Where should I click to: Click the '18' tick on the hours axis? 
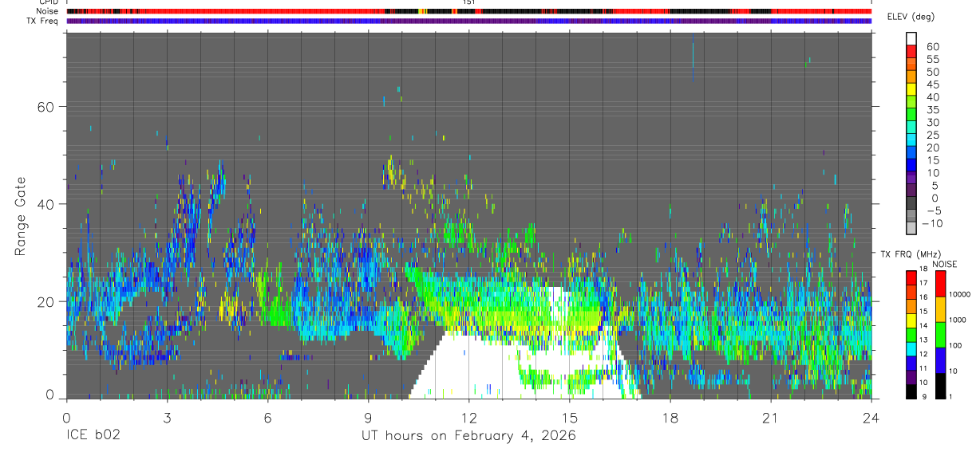pos(670,417)
